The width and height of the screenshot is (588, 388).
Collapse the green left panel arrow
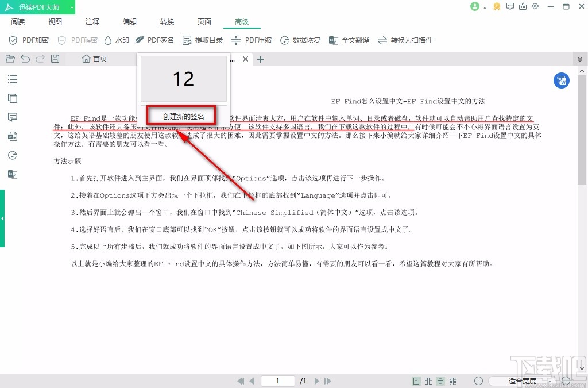(x=3, y=218)
